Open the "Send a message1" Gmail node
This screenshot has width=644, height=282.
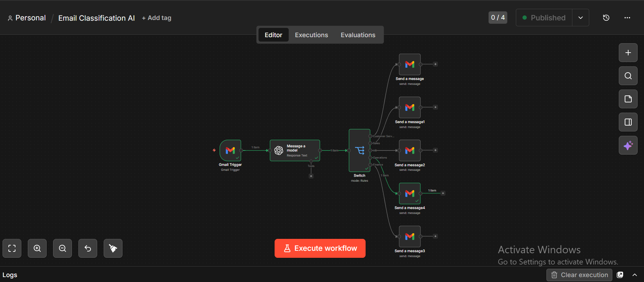(x=410, y=107)
